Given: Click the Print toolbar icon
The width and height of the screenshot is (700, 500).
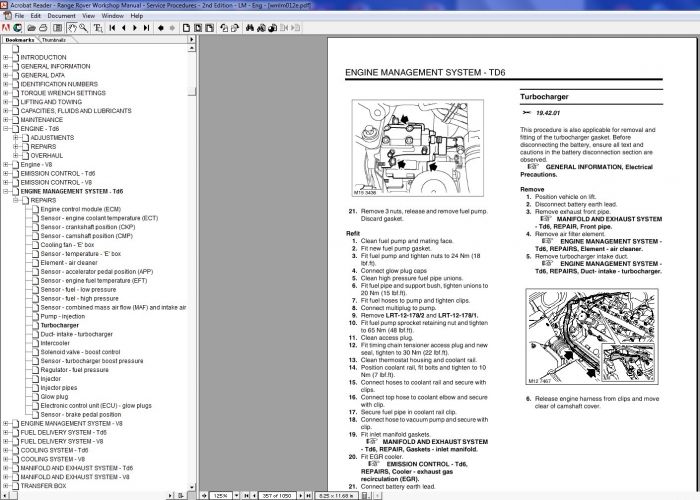Looking at the screenshot, I should coord(43,28).
